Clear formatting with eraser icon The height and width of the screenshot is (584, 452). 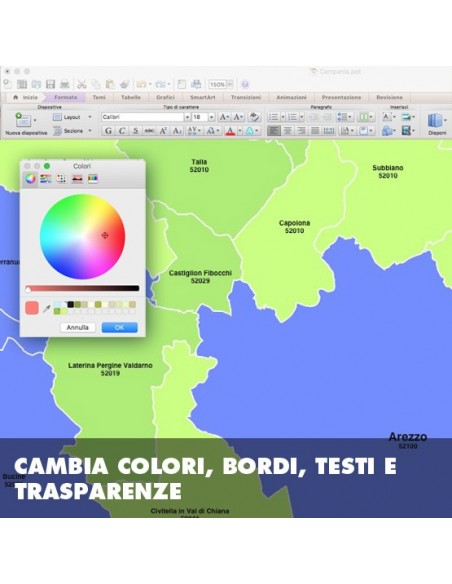click(254, 117)
